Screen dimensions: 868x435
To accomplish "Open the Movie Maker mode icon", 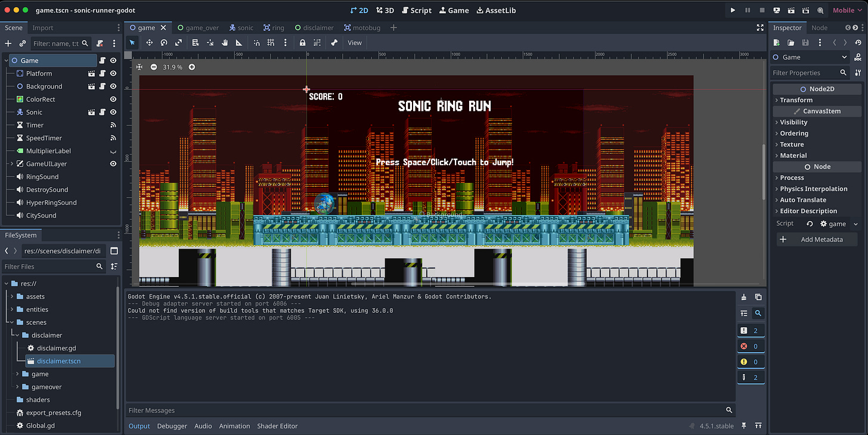I will point(821,10).
